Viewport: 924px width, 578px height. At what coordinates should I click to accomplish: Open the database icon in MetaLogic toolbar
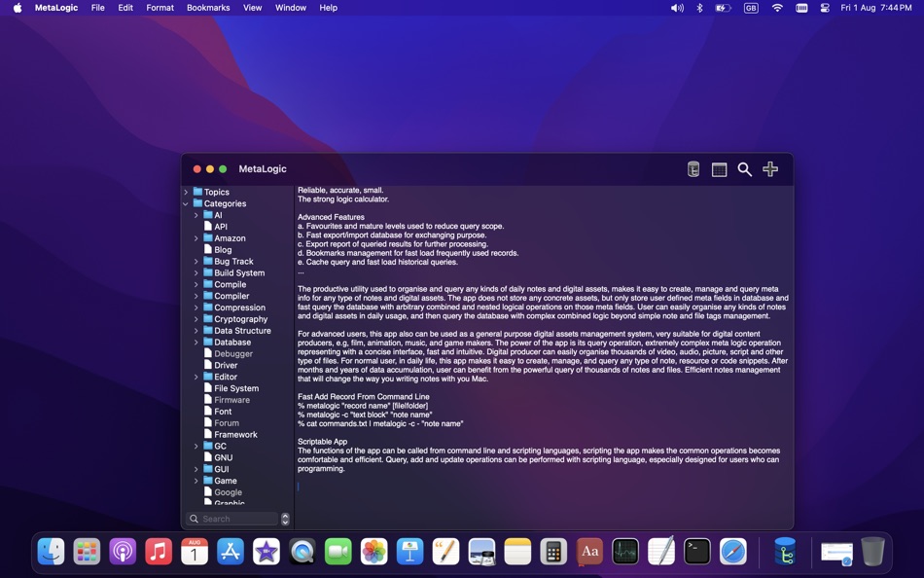click(693, 169)
